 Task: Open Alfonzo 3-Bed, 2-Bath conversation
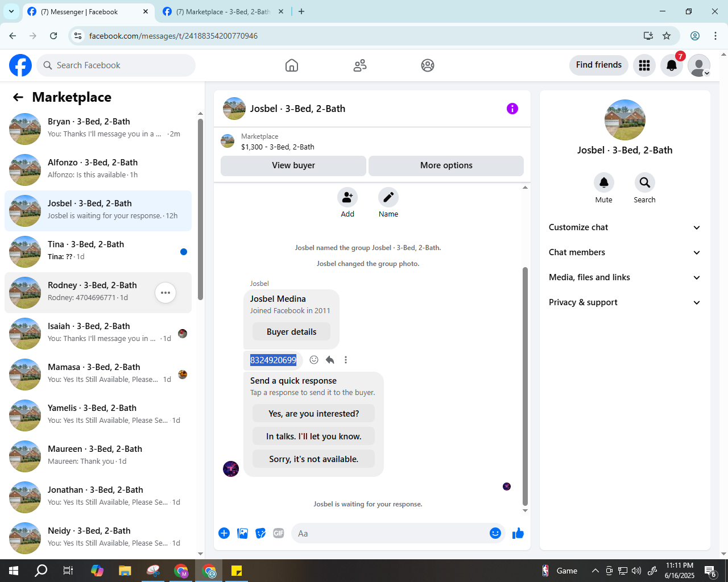pyautogui.click(x=98, y=170)
